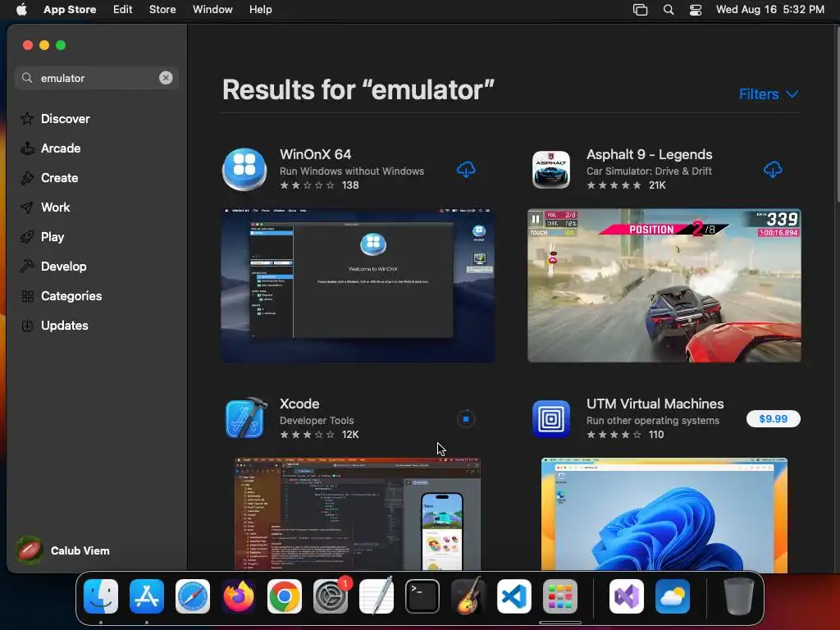Click the emulator search field
This screenshot has width=840, height=630.
97,78
